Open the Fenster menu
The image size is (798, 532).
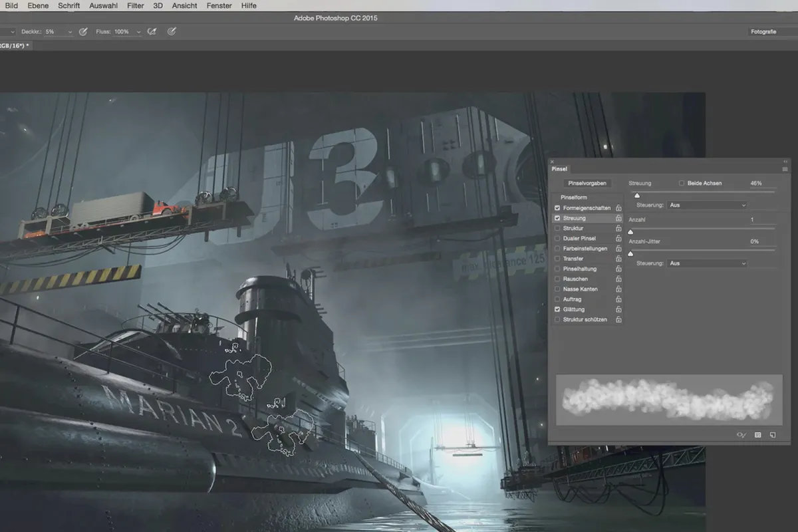coord(219,5)
